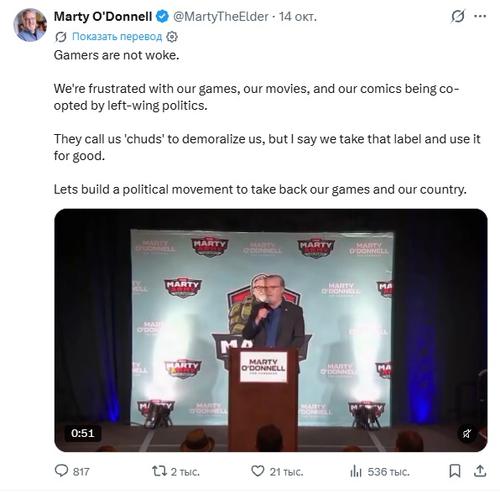The width and height of the screenshot is (500, 493).
Task: Click the 0:51 video duration badge
Action: click(83, 433)
